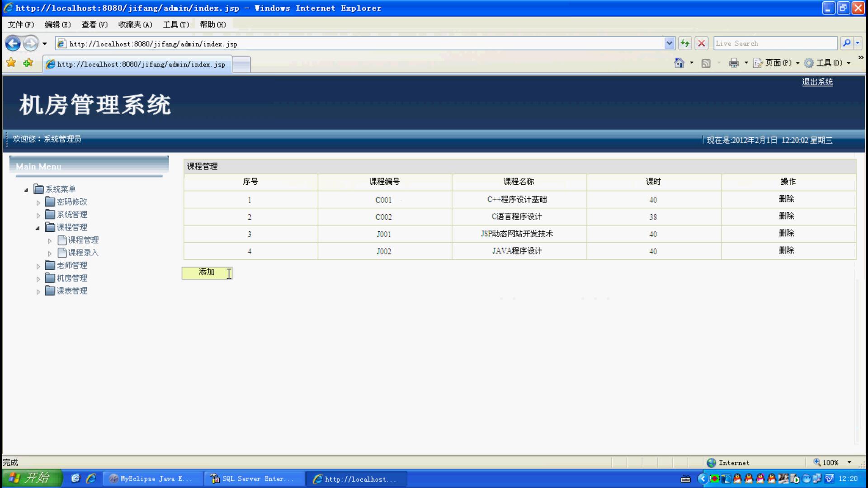Viewport: 868px width, 488px height.
Task: Open the 编辑(E) menu
Action: pyautogui.click(x=57, y=24)
